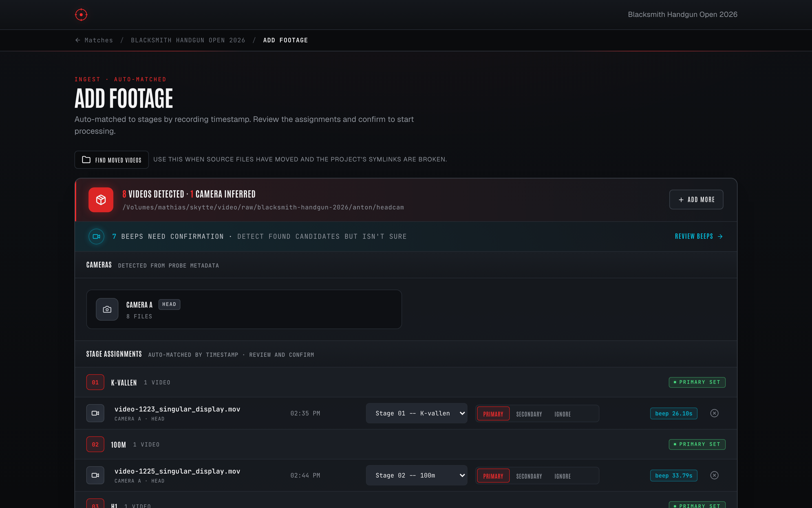The width and height of the screenshot is (812, 508).
Task: Select the Camera A card
Action: (244, 309)
